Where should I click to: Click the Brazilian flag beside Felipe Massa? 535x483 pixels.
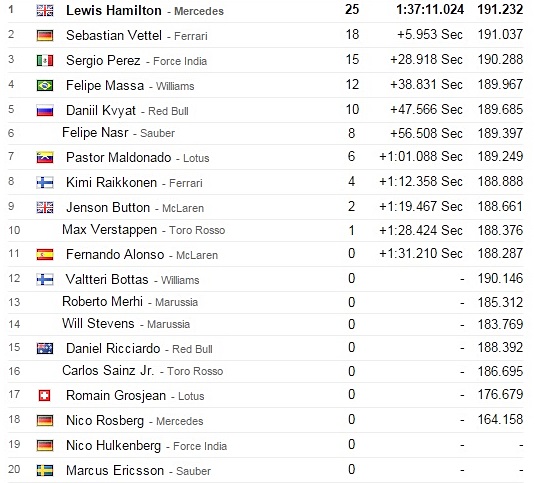coord(45,85)
